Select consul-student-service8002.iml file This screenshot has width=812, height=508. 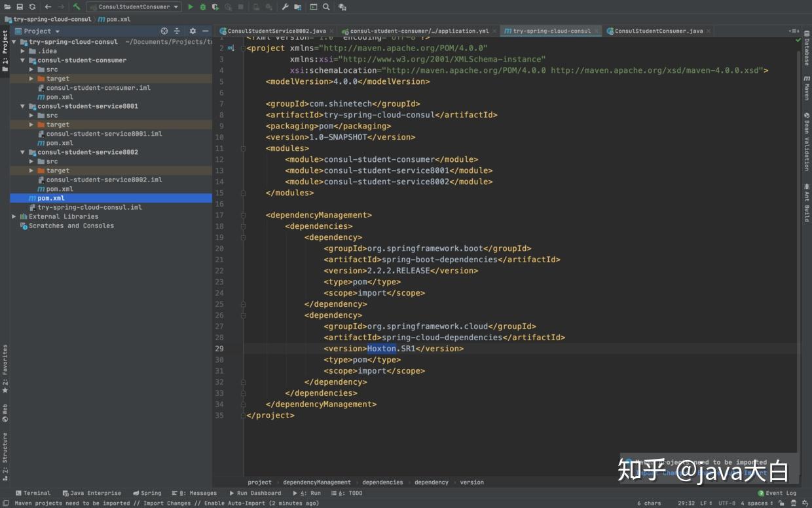coord(103,179)
